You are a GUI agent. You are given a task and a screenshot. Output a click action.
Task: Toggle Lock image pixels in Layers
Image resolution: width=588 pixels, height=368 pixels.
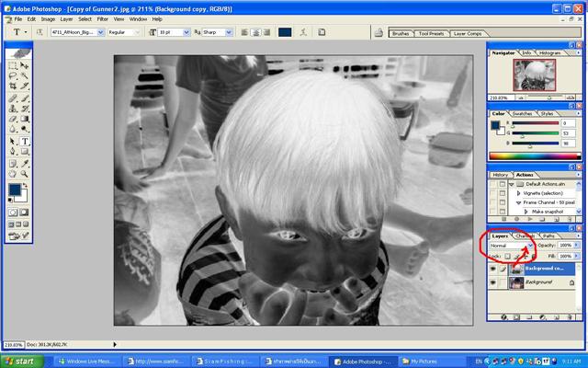coord(516,256)
